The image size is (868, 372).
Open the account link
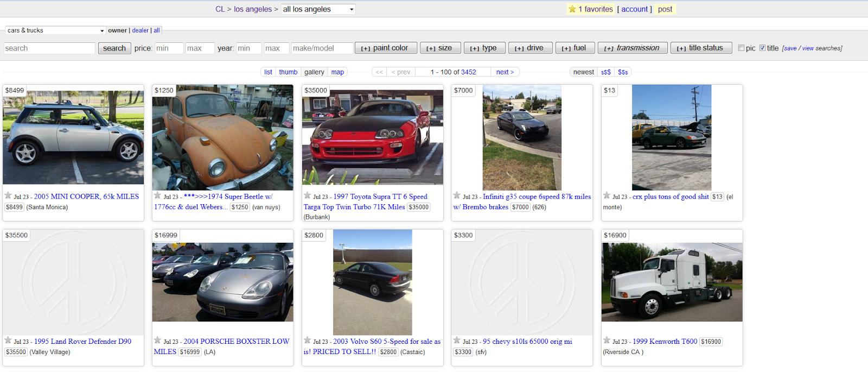635,9
